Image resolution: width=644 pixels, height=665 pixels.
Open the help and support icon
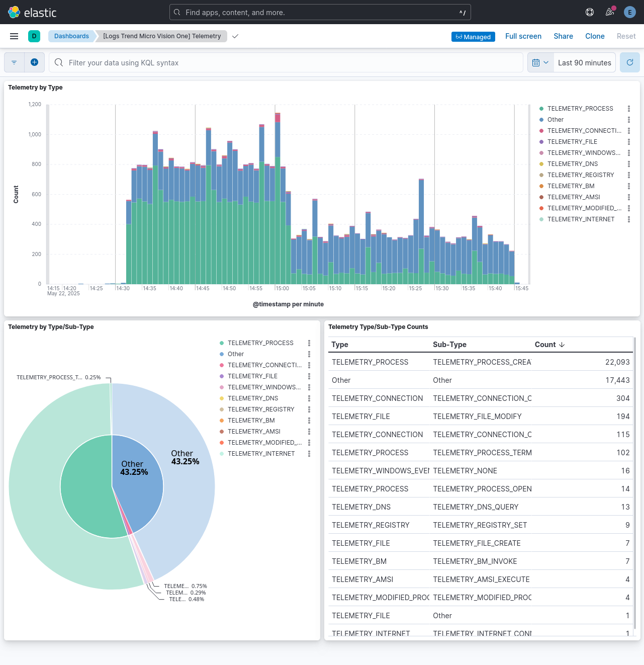coord(589,12)
